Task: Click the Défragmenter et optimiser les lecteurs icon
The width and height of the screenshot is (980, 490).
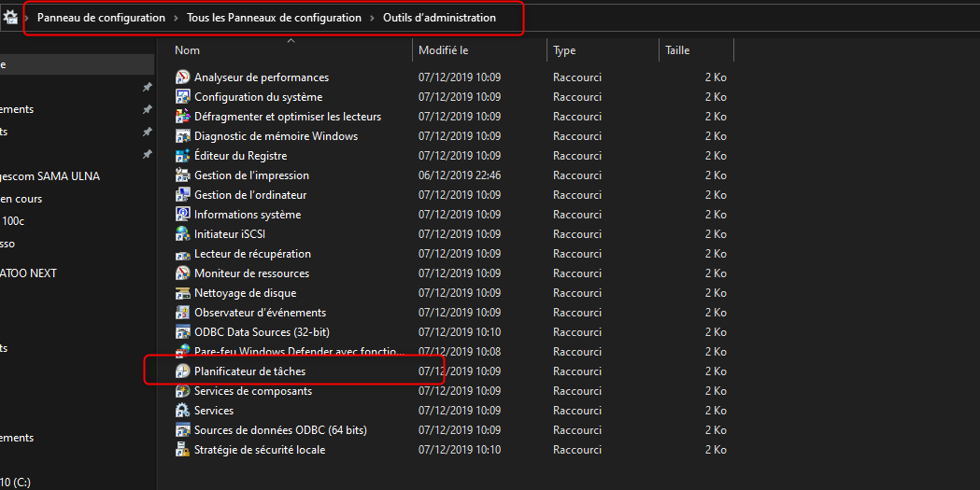Action: click(182, 116)
